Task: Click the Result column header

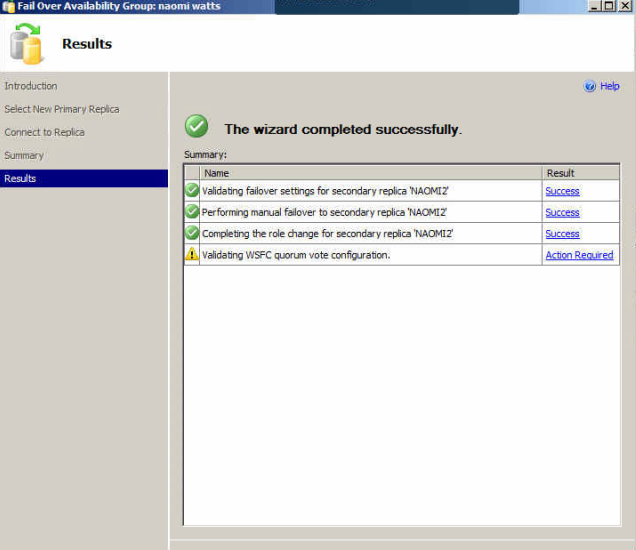Action: (580, 173)
